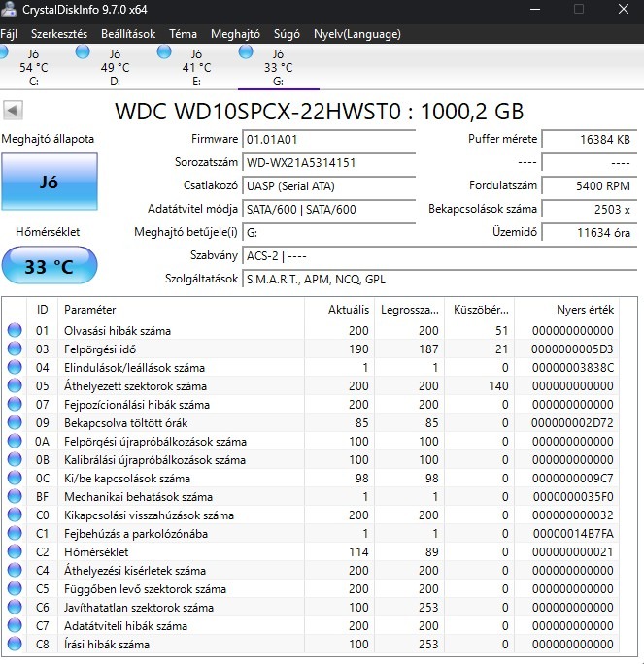Viewport: 644px width, 664px height.
Task: Click status orb of attribute 04 row
Action: [x=15, y=367]
